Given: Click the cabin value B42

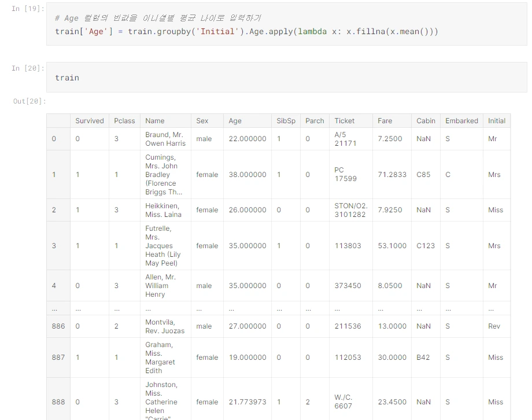Looking at the screenshot, I should tap(423, 358).
